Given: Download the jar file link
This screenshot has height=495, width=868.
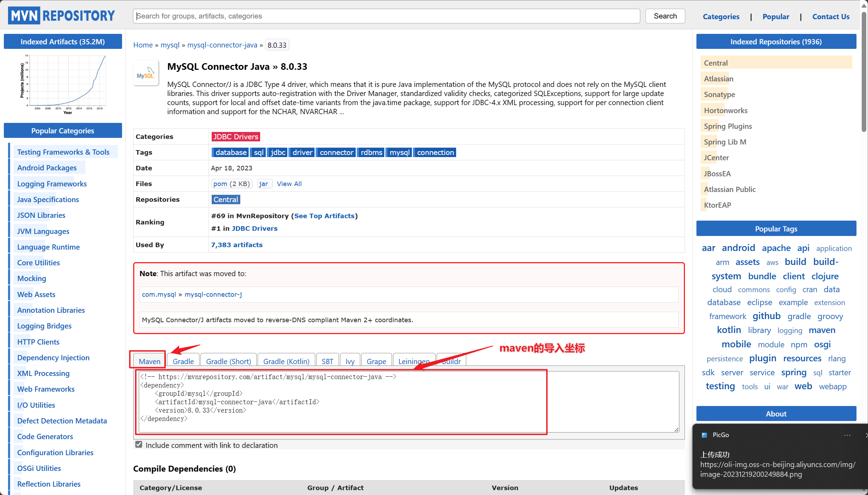Looking at the screenshot, I should click(264, 184).
